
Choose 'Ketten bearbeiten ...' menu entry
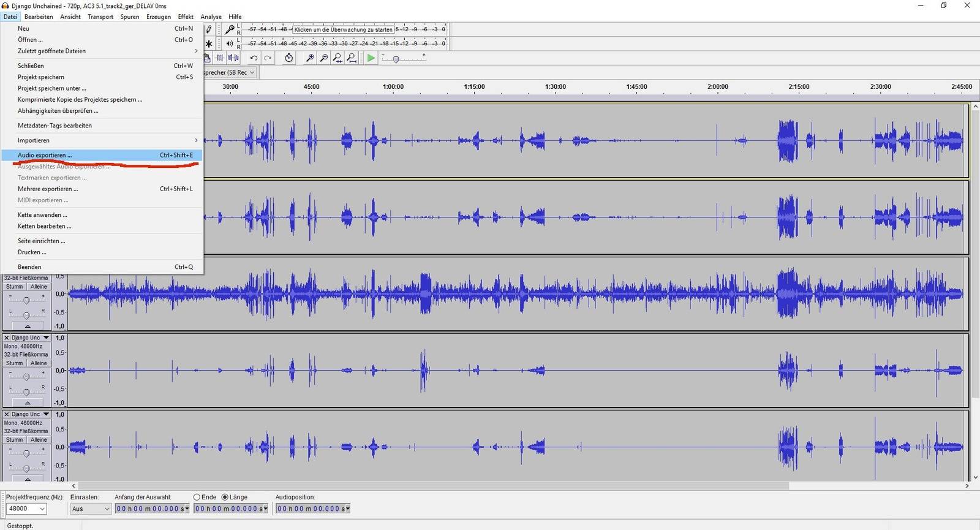coord(102,226)
